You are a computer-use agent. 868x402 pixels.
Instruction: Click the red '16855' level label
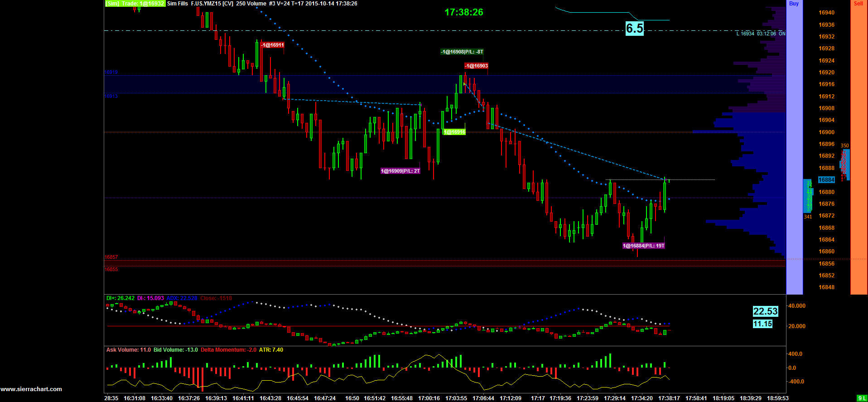tap(111, 269)
